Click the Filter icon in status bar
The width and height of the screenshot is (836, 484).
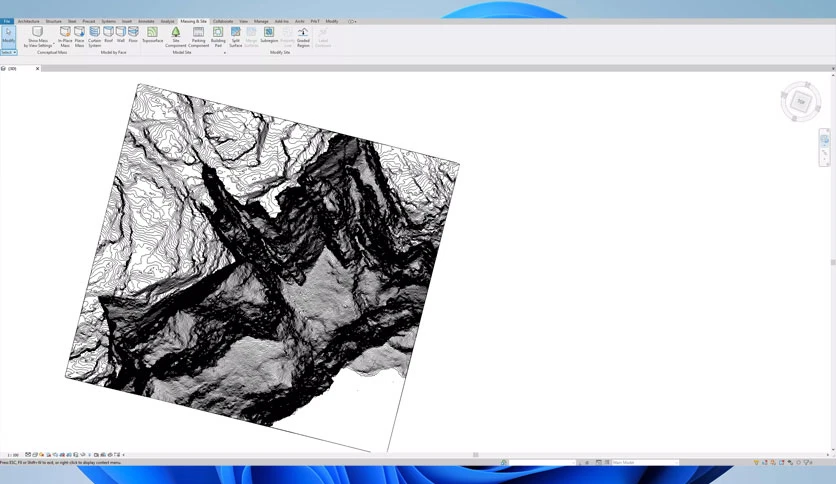point(808,462)
